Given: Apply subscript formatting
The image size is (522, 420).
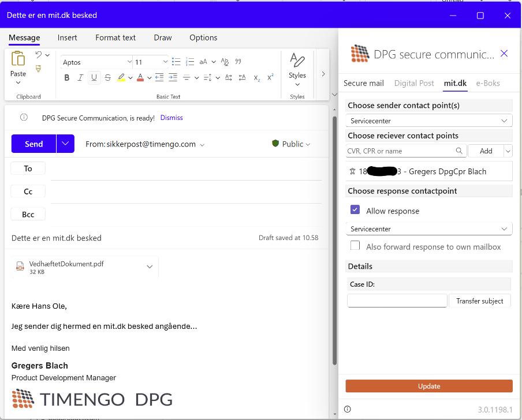Looking at the screenshot, I should [257, 78].
